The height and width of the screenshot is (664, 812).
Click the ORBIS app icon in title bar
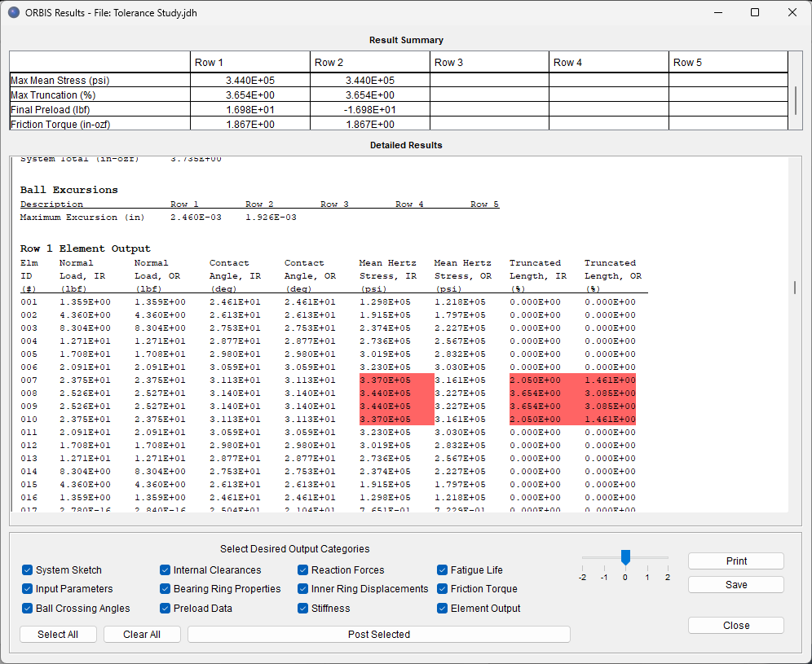(x=14, y=13)
